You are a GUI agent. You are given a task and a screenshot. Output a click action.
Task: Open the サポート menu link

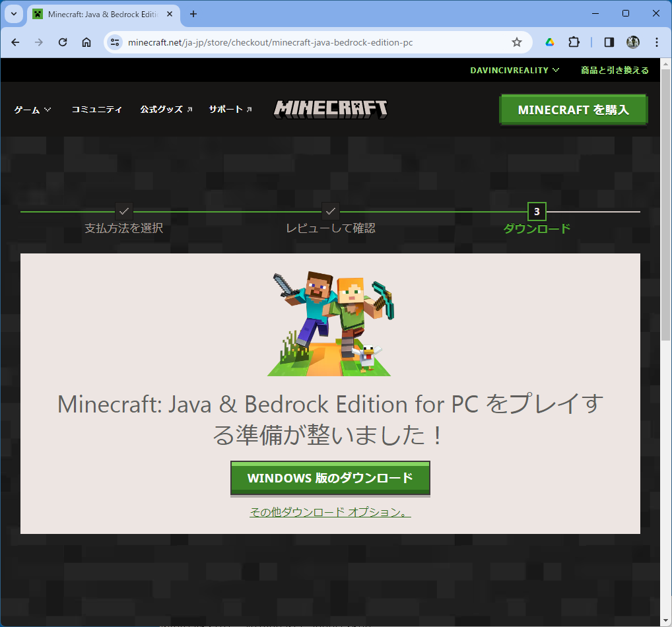230,110
